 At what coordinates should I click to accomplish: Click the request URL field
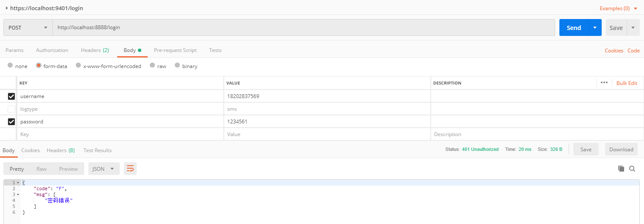(x=304, y=27)
